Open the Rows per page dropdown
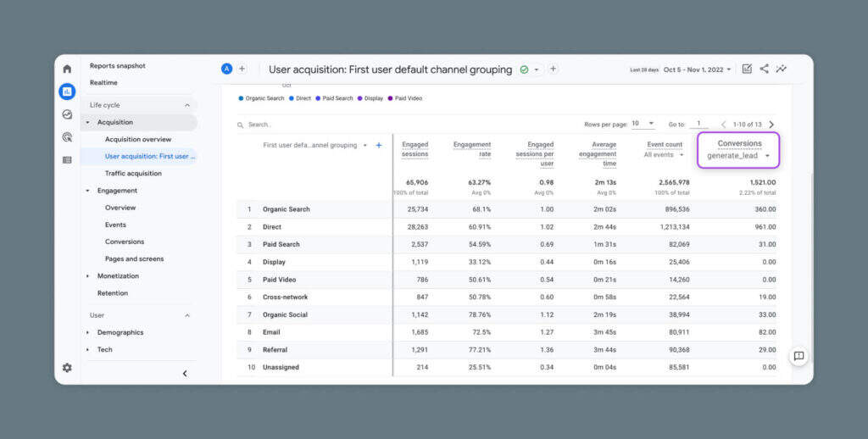 coord(643,124)
